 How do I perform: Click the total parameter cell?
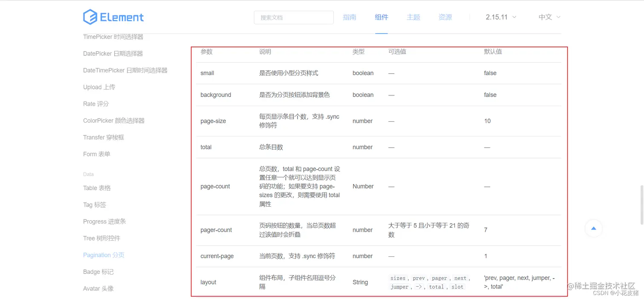click(x=206, y=147)
